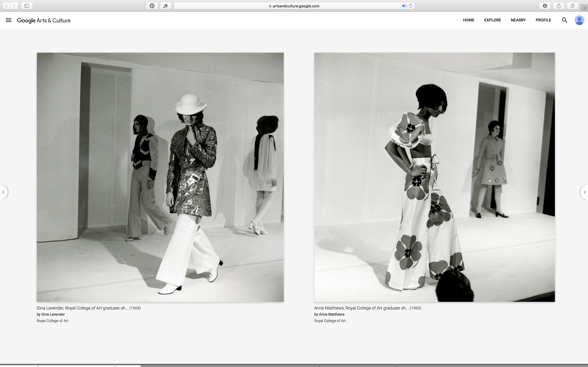Click the Safari share icon

[559, 6]
